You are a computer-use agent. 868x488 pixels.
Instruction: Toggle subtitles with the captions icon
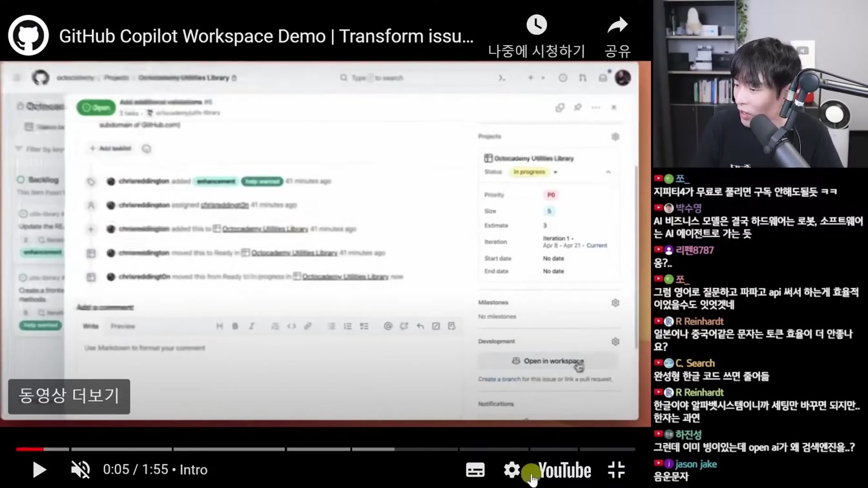pyautogui.click(x=475, y=470)
